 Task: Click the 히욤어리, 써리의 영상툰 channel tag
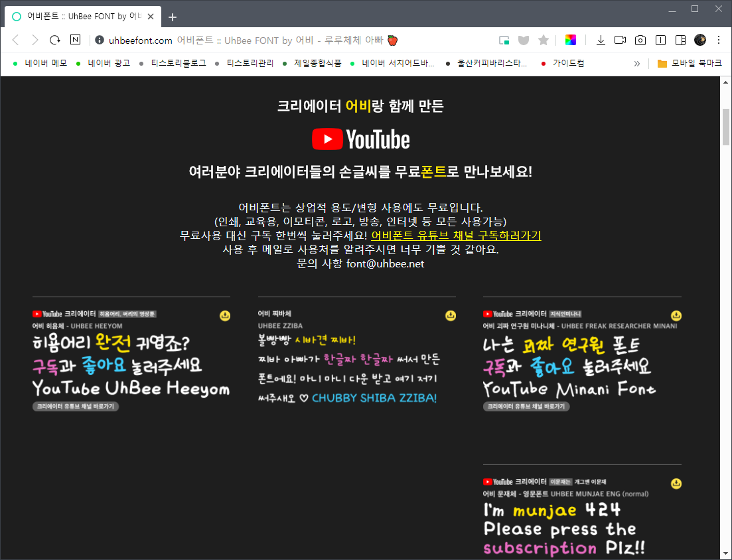pos(127,314)
